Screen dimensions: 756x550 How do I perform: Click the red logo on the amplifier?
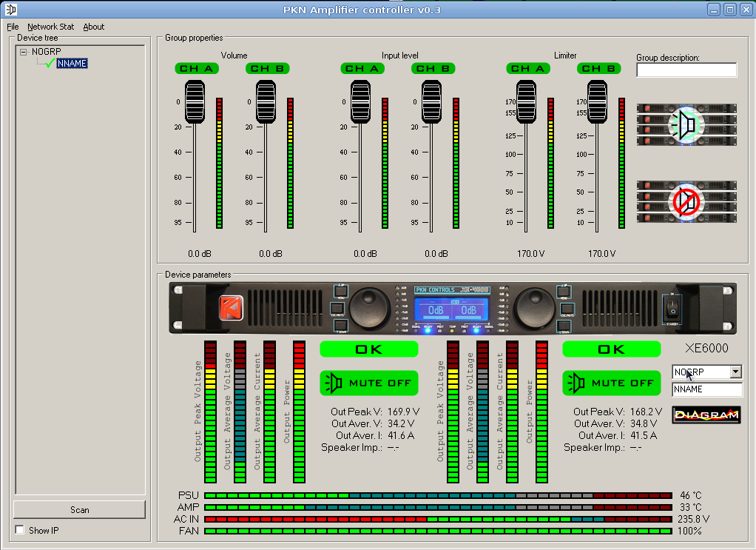tap(231, 308)
